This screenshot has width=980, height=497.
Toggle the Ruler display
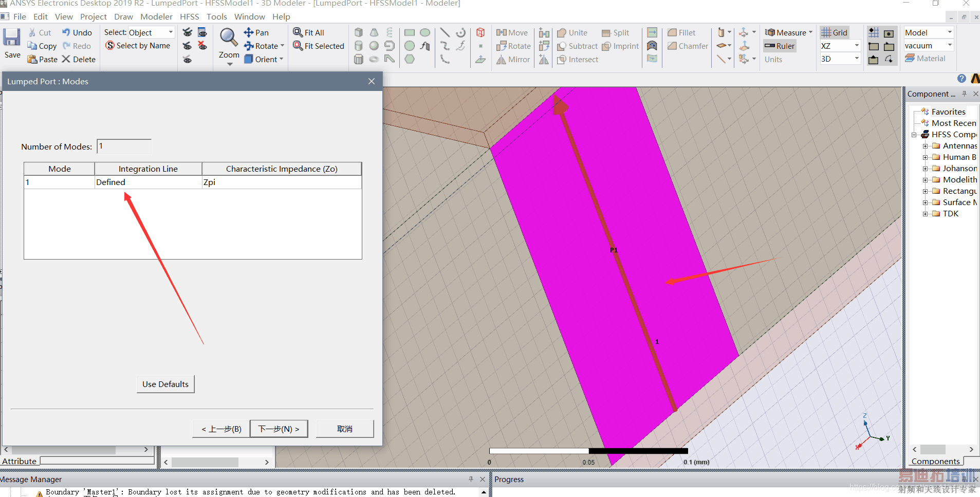click(779, 46)
